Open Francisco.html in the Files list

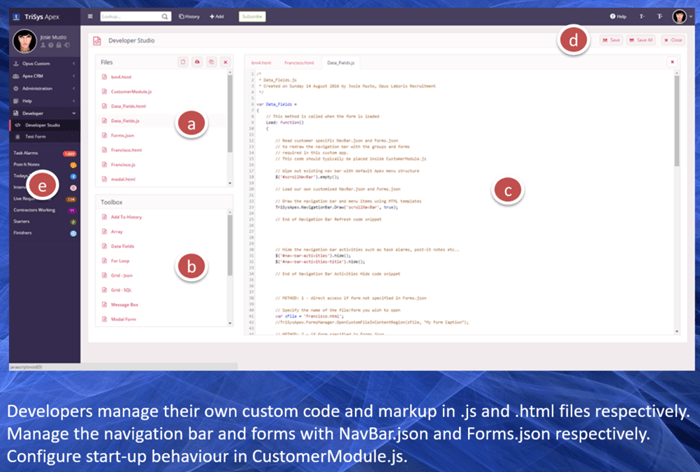126,150
